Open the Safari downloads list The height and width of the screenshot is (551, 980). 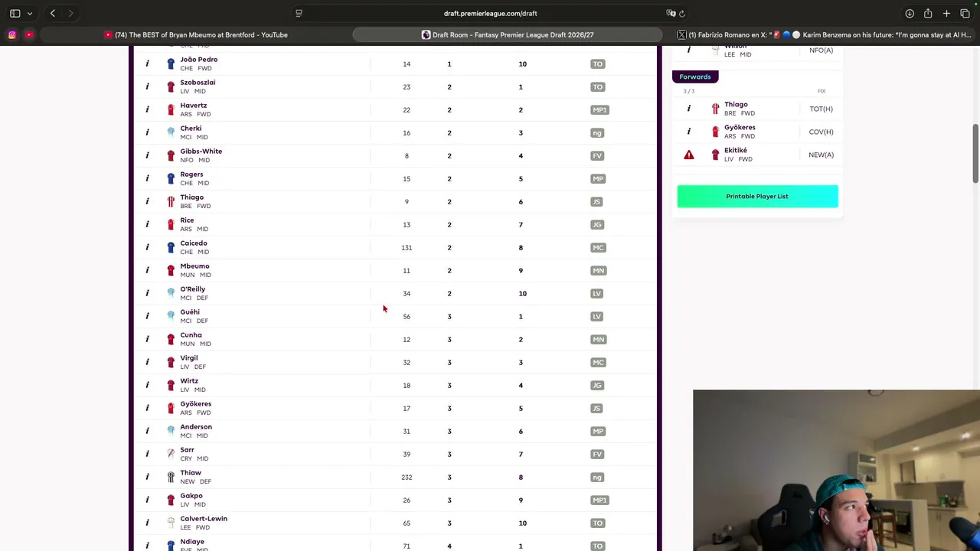pos(910,13)
